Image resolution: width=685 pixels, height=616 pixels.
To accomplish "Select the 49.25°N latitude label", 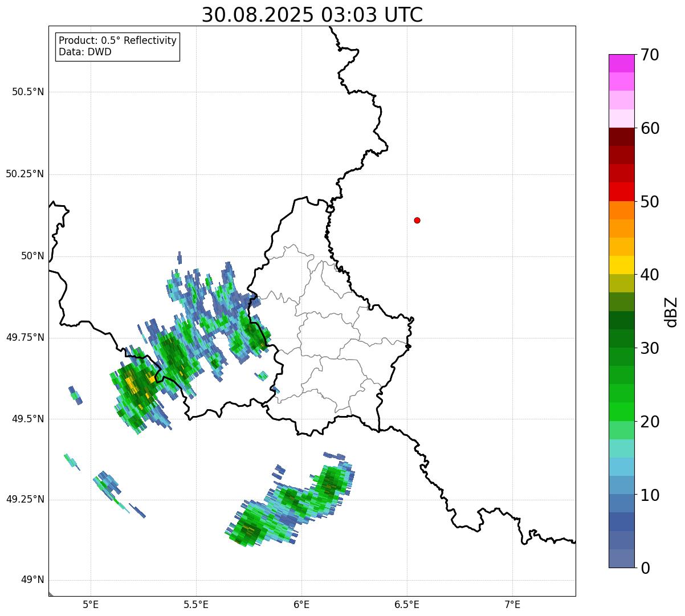I will tap(25, 499).
